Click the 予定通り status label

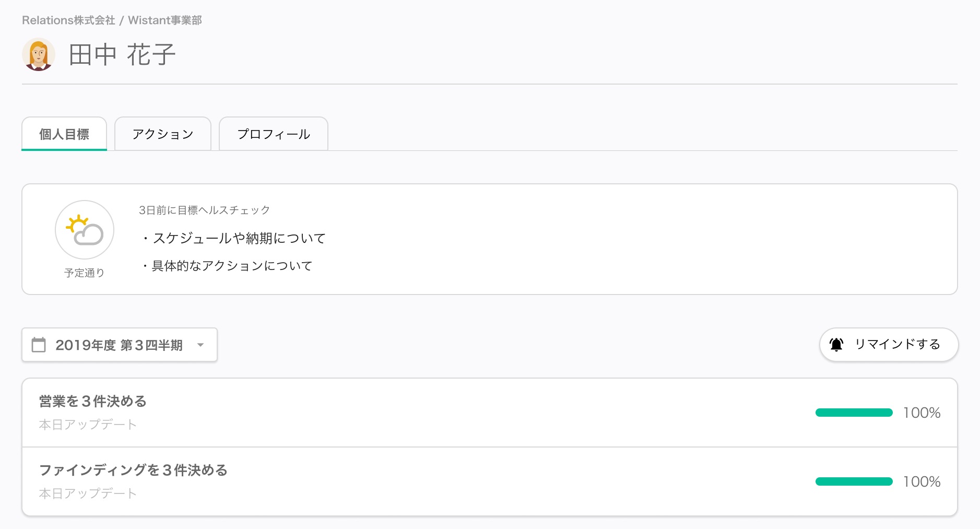click(x=85, y=273)
